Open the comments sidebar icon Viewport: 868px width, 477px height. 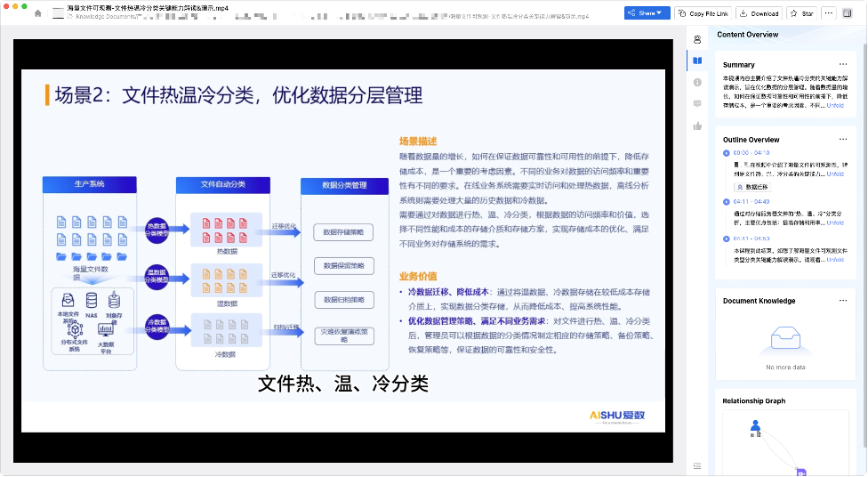(697, 103)
